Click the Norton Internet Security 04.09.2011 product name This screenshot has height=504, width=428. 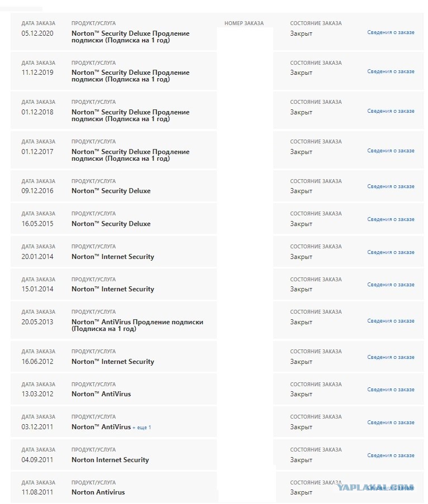110,460
